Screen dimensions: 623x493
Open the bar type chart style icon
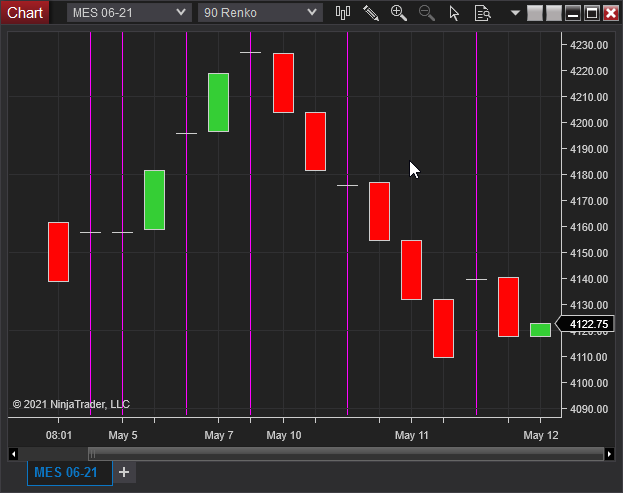(x=343, y=13)
